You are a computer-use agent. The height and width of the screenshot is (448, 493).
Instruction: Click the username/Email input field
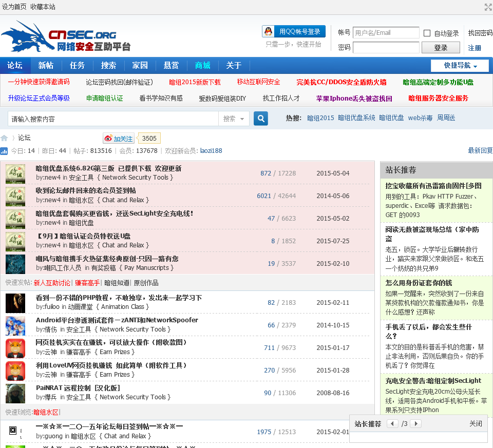(x=386, y=33)
